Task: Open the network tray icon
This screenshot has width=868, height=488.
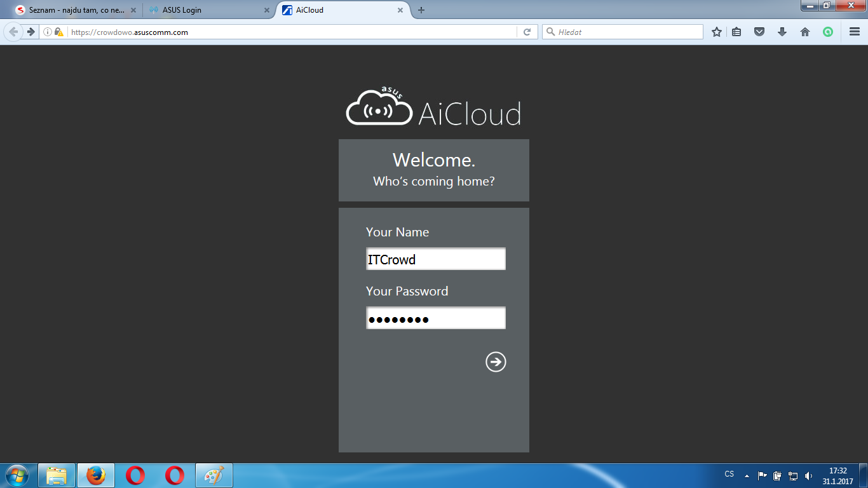Action: pos(793,475)
